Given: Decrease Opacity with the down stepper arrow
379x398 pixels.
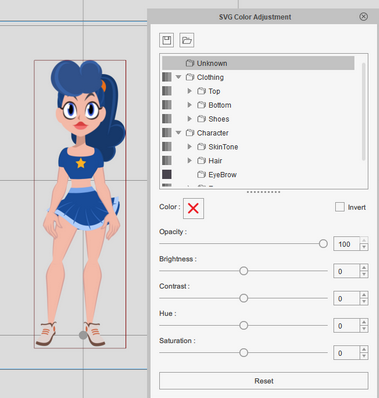Looking at the screenshot, I should [364, 247].
